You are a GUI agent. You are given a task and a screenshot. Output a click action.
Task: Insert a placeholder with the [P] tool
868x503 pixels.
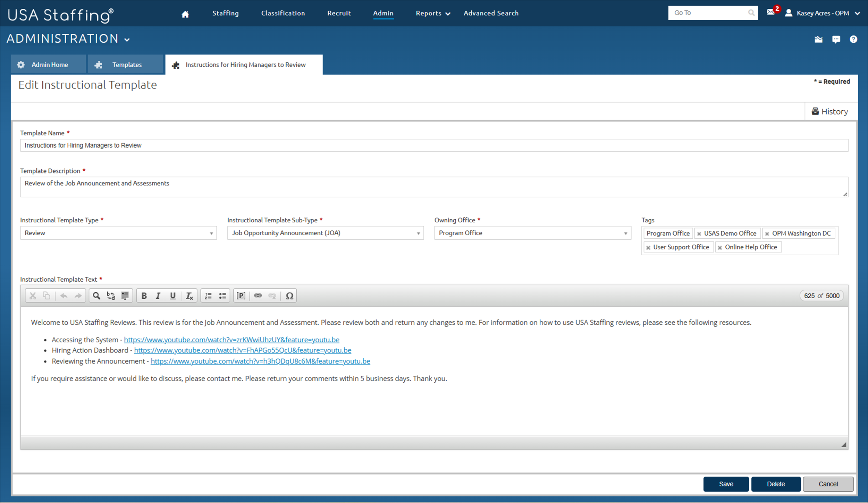pos(241,295)
